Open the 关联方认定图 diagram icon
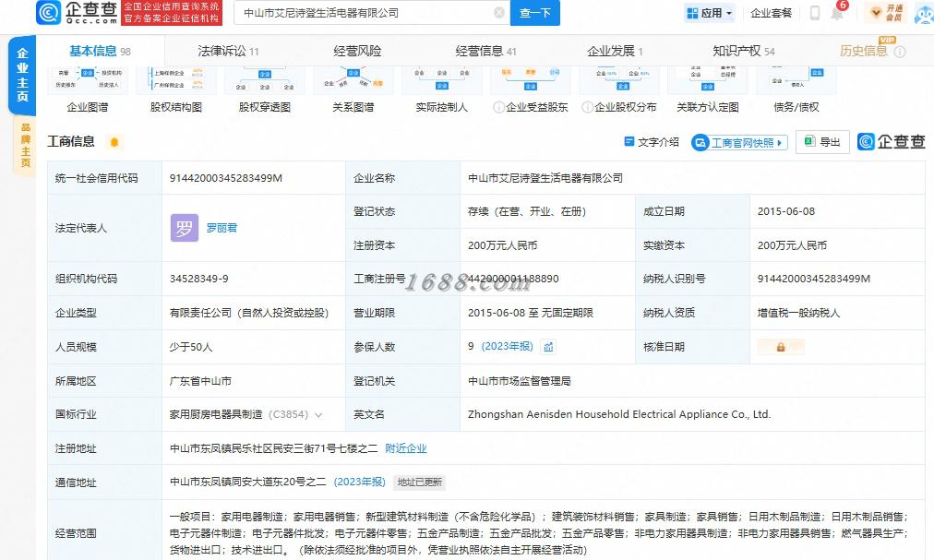 (708, 80)
